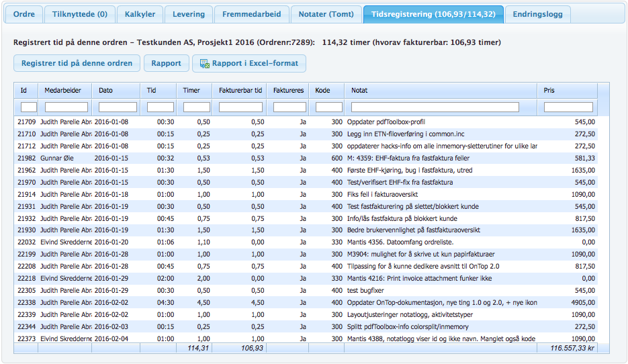Focus the Id column filter field

(29, 107)
